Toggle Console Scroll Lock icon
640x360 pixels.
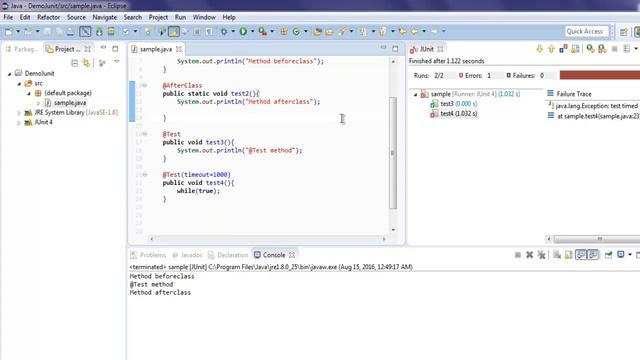click(569, 255)
